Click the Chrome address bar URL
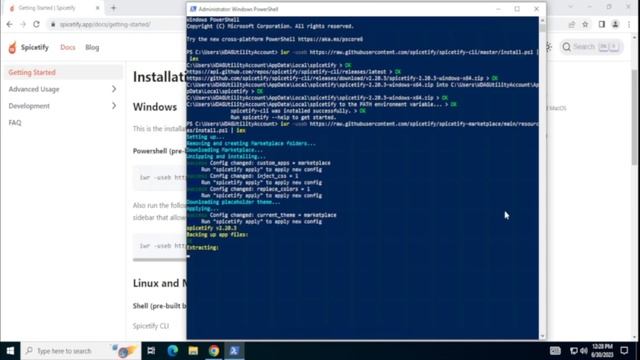This screenshot has height=360, width=640. point(105,24)
